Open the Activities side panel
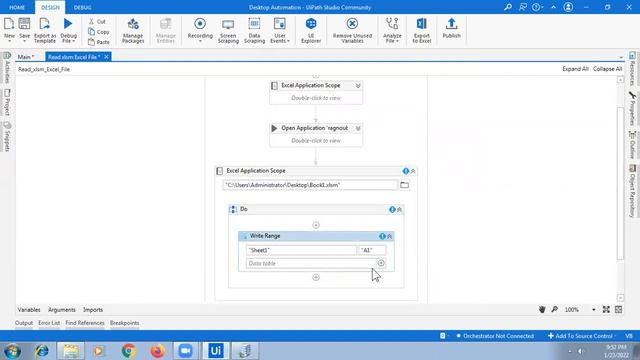640x360 pixels. coord(7,67)
